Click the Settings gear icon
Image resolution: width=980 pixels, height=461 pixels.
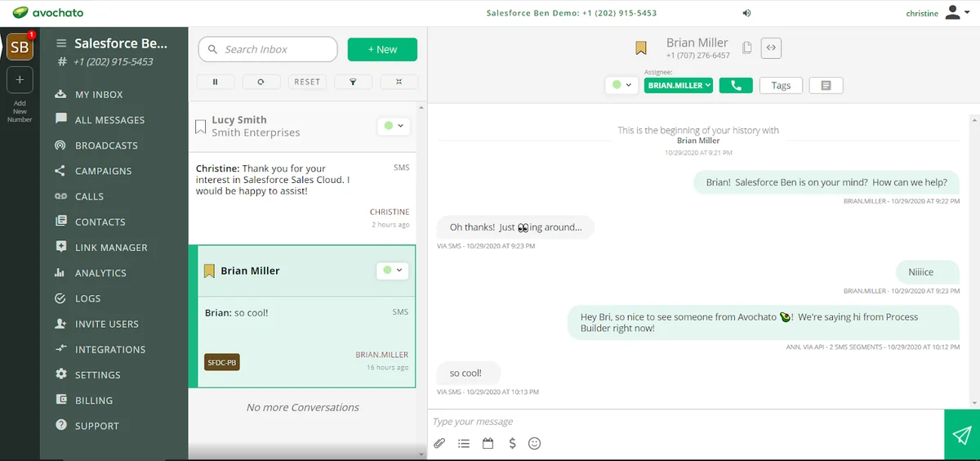(x=60, y=374)
